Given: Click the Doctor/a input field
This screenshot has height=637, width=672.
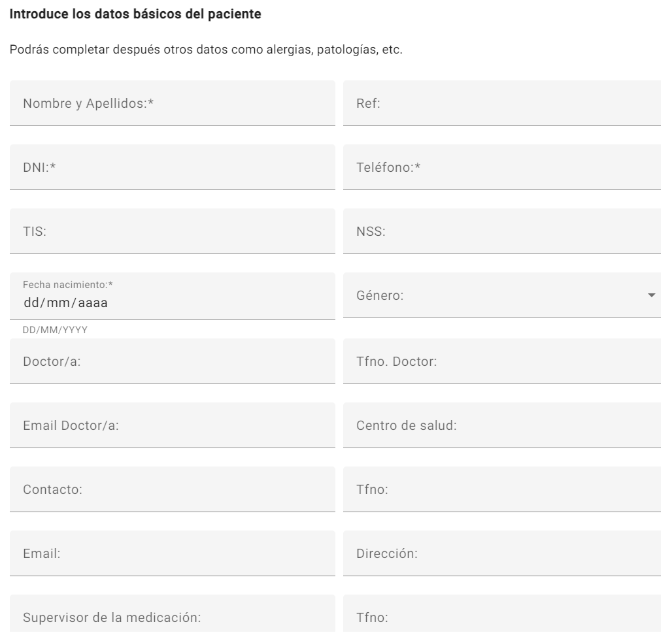Looking at the screenshot, I should coord(170,361).
